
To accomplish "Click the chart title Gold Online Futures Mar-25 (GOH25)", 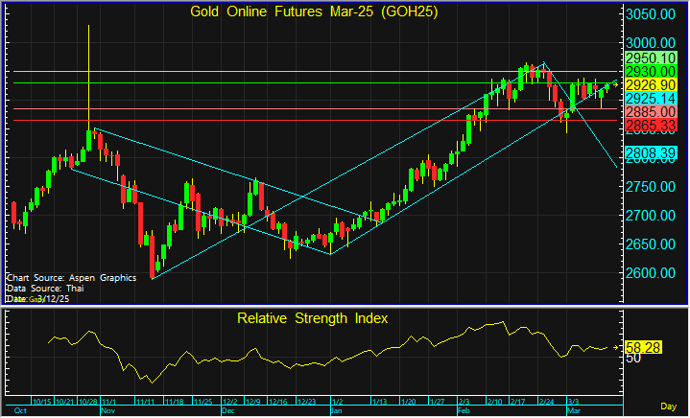I will click(314, 11).
